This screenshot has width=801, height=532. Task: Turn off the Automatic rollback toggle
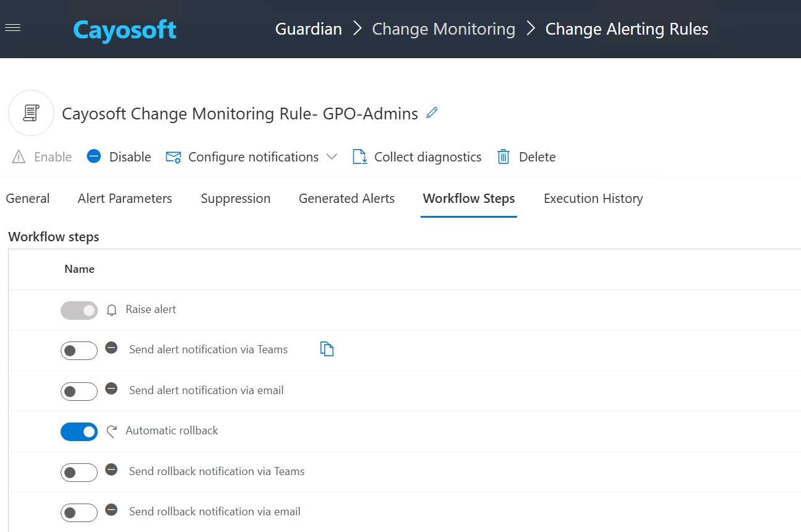pyautogui.click(x=79, y=432)
